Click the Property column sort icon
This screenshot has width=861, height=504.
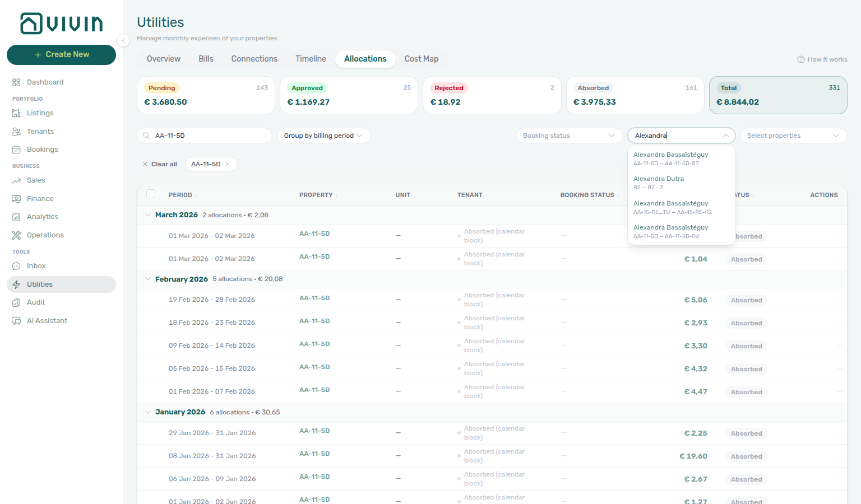(336, 195)
